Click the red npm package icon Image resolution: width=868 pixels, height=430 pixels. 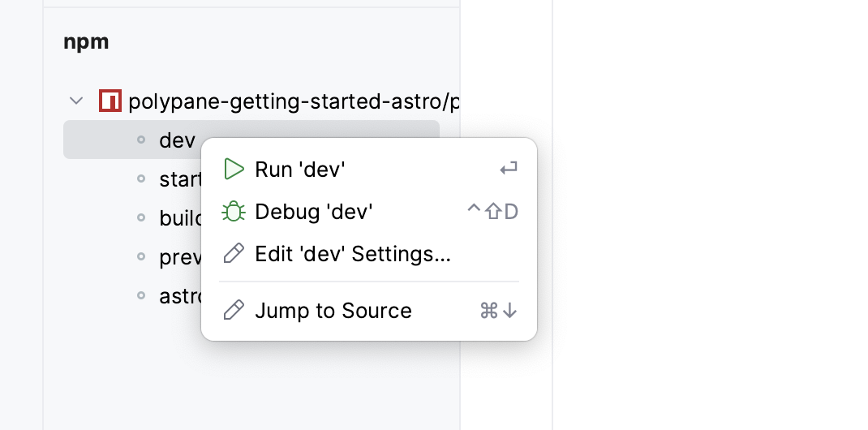point(110,101)
